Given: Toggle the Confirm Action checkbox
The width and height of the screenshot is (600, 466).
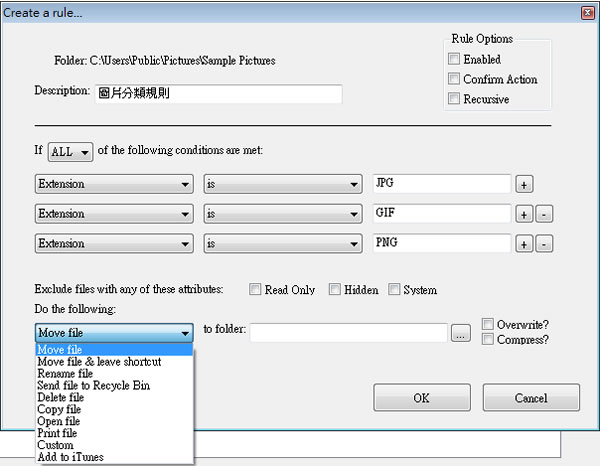Looking at the screenshot, I should click(455, 80).
